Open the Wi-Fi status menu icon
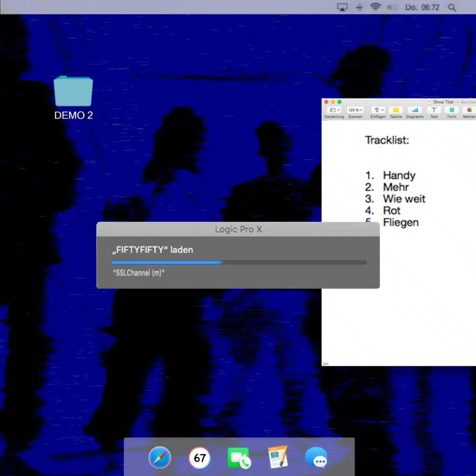 pyautogui.click(x=375, y=7)
